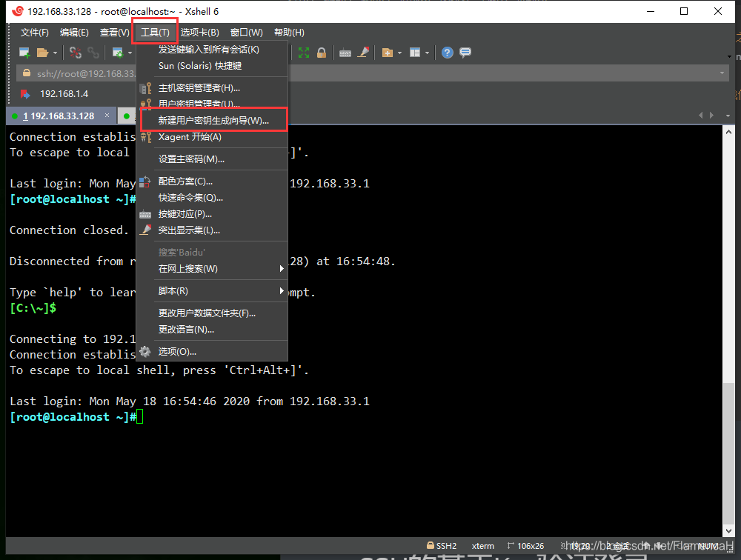The height and width of the screenshot is (560, 741).
Task: Click the Open session folder icon
Action: 42,53
